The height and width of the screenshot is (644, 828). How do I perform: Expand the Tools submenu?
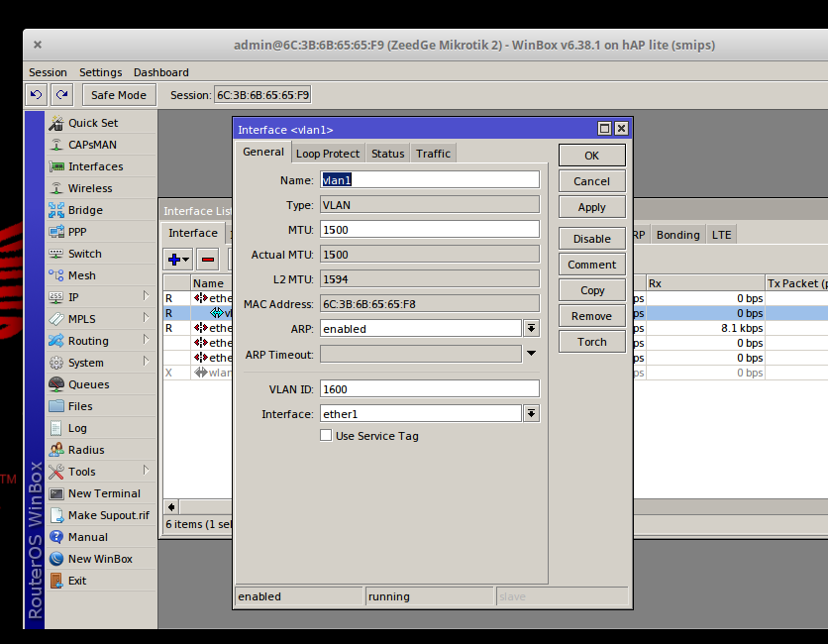(x=147, y=471)
